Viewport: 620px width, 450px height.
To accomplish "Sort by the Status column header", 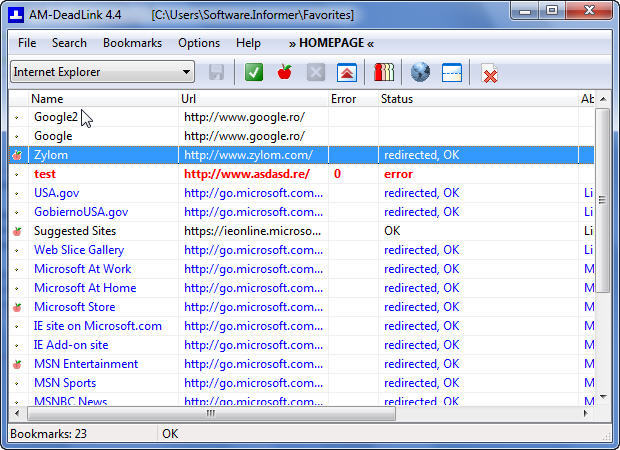I will [478, 99].
